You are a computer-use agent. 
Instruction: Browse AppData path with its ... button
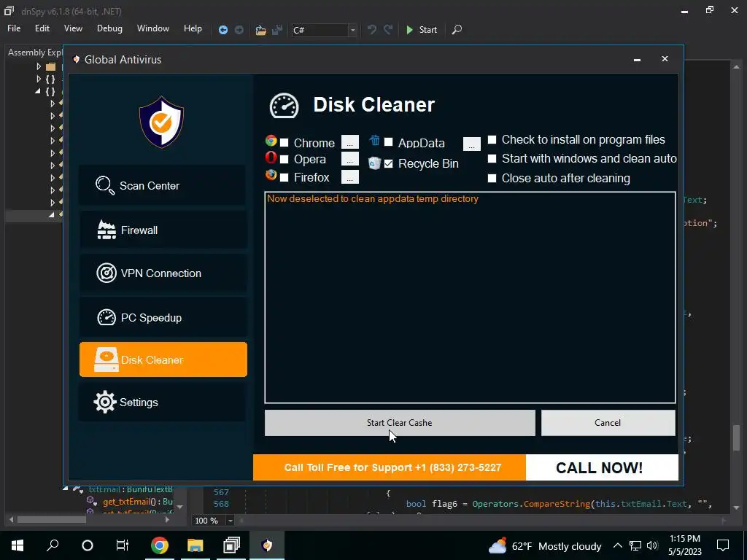pyautogui.click(x=472, y=144)
